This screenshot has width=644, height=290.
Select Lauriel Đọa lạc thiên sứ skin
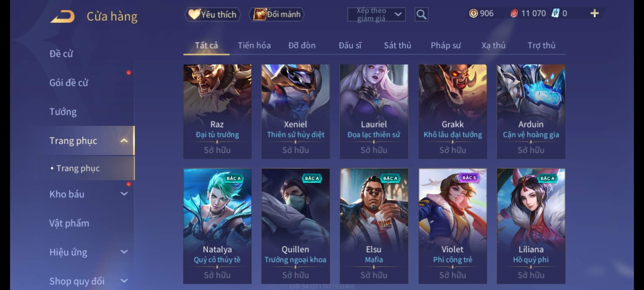click(x=374, y=111)
